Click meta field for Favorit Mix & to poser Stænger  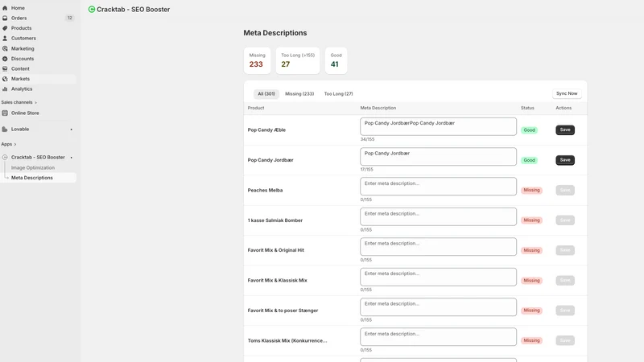438,307
